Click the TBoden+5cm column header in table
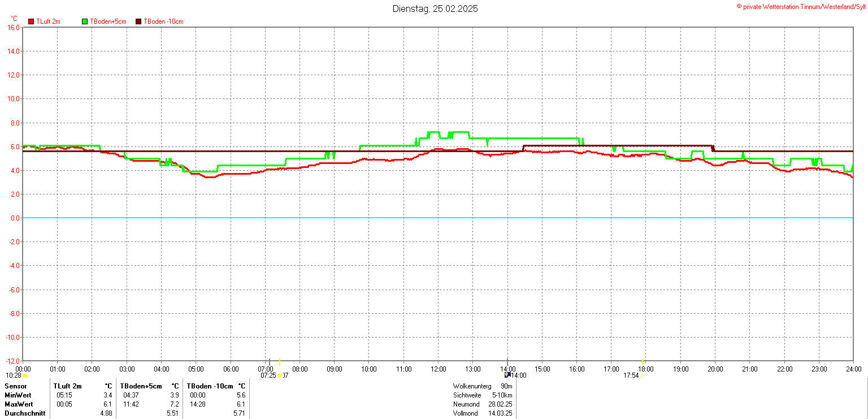Screen dimensions: 868x419 click(x=141, y=386)
